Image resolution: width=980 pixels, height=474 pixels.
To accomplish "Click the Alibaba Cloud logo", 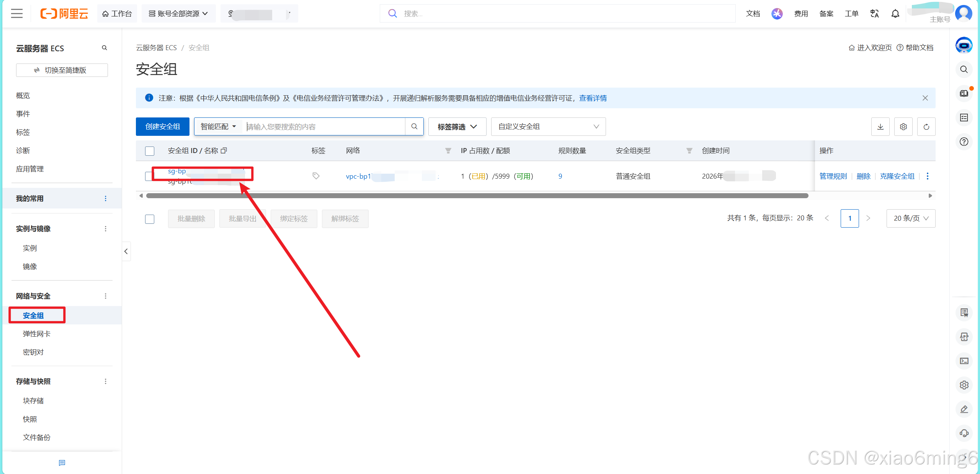I will coord(64,13).
